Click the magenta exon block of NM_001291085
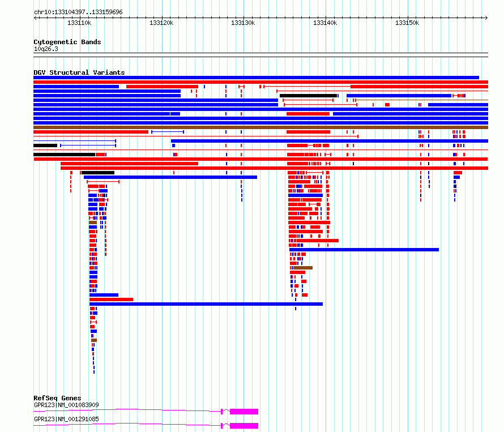 [x=244, y=426]
